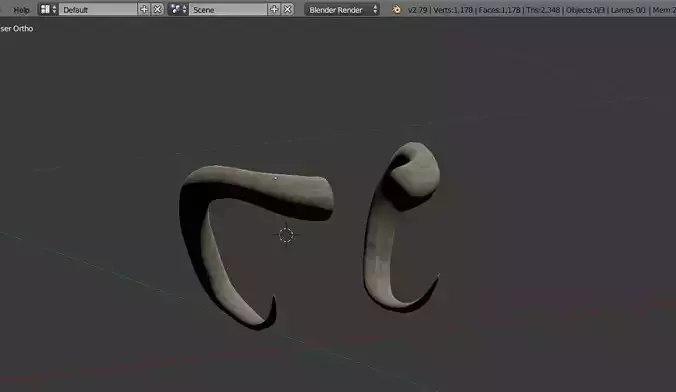Click the Scene name field

click(228, 9)
